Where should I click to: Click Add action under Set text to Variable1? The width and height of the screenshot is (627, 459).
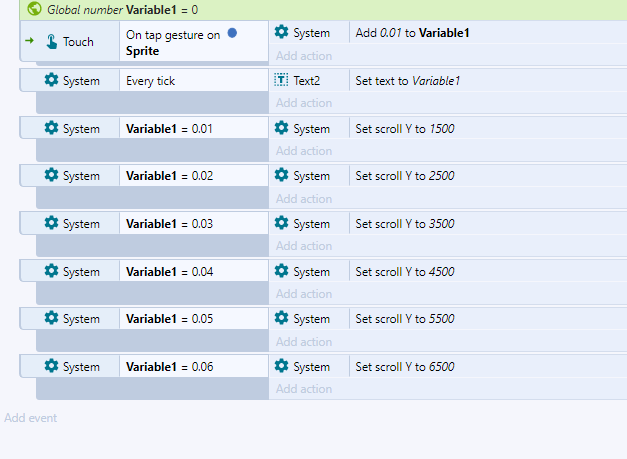(x=304, y=103)
